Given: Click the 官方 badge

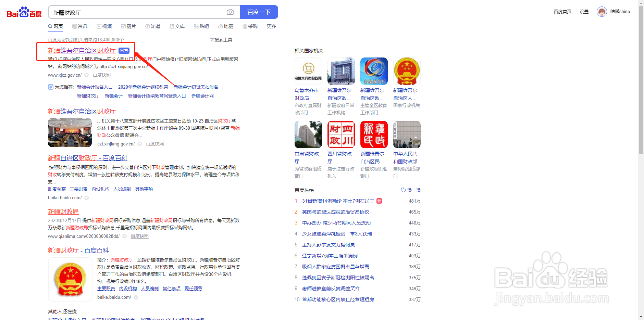Looking at the screenshot, I should tap(124, 51).
